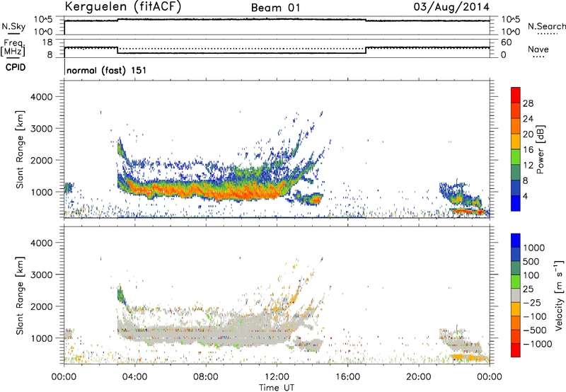Click the 'Time UT' axis label
This screenshot has height=392, width=566.
(277, 387)
